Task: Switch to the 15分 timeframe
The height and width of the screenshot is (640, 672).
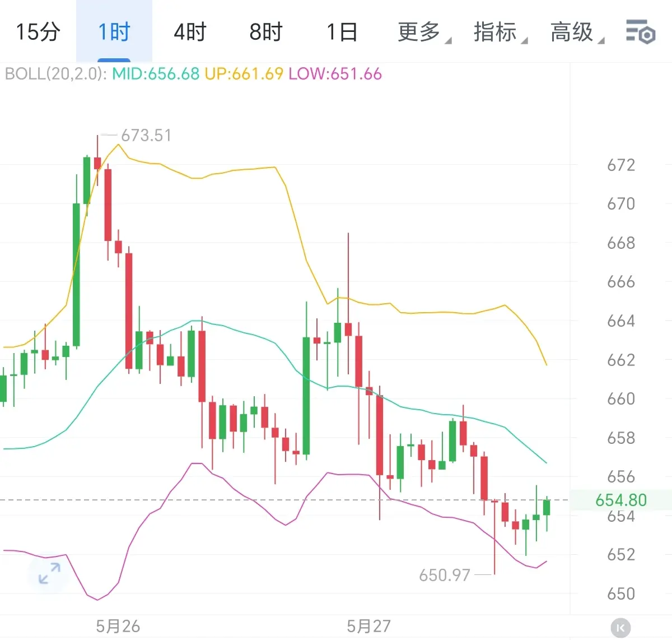Action: pos(38,32)
